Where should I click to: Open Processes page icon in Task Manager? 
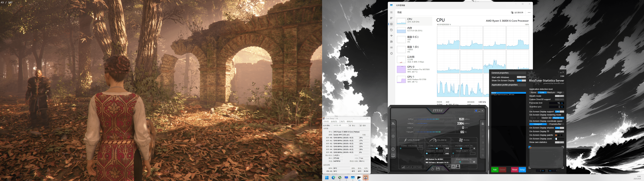[391, 18]
